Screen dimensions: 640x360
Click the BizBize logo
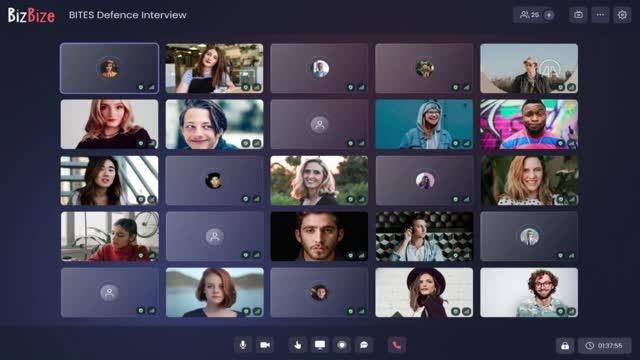pyautogui.click(x=31, y=16)
